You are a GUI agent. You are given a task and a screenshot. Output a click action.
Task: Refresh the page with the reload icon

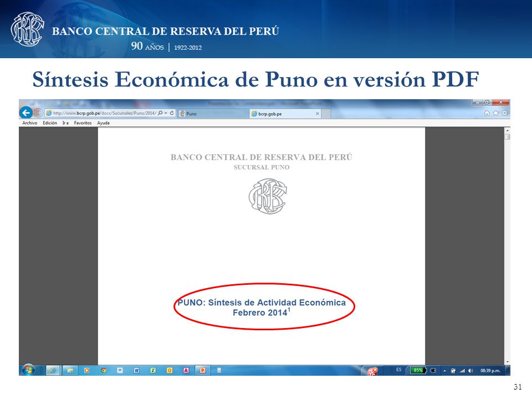pos(172,113)
